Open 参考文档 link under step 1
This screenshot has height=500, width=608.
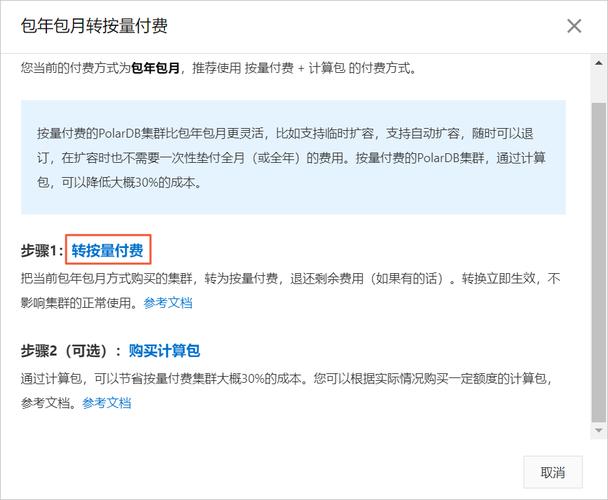(168, 303)
